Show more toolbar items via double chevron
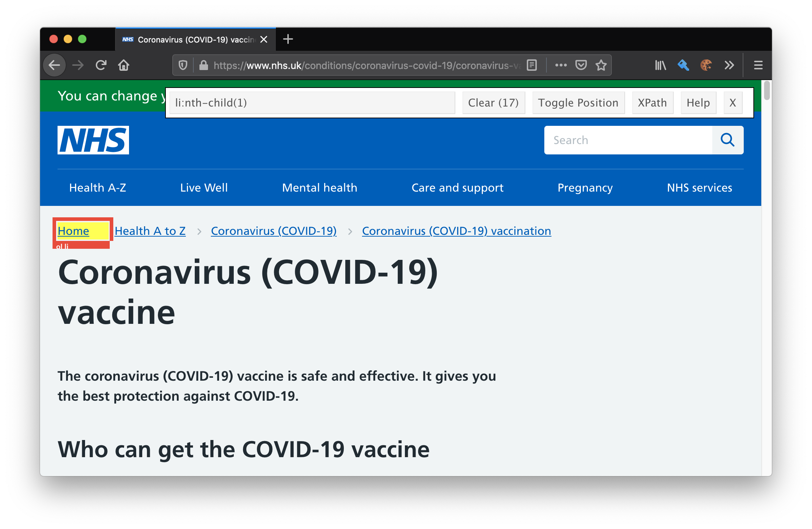Image resolution: width=812 pixels, height=529 pixels. 729,65
